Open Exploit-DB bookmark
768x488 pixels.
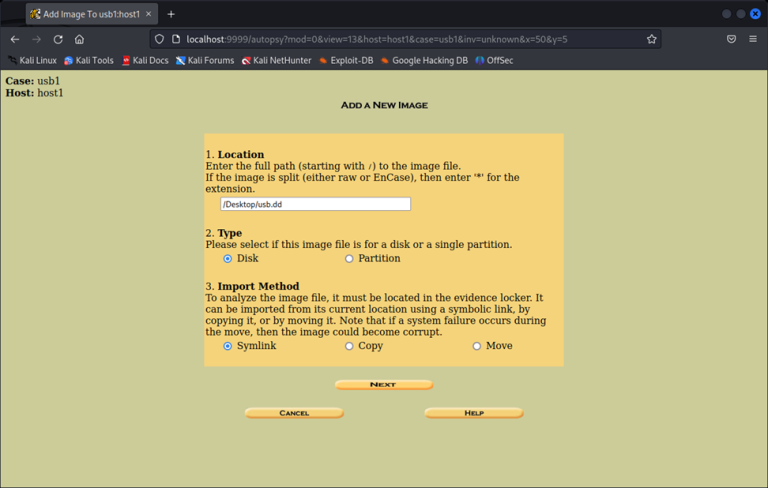click(346, 60)
